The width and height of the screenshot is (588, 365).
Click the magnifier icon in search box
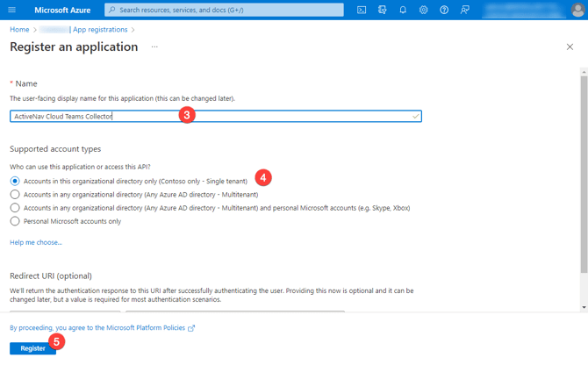[x=111, y=11]
